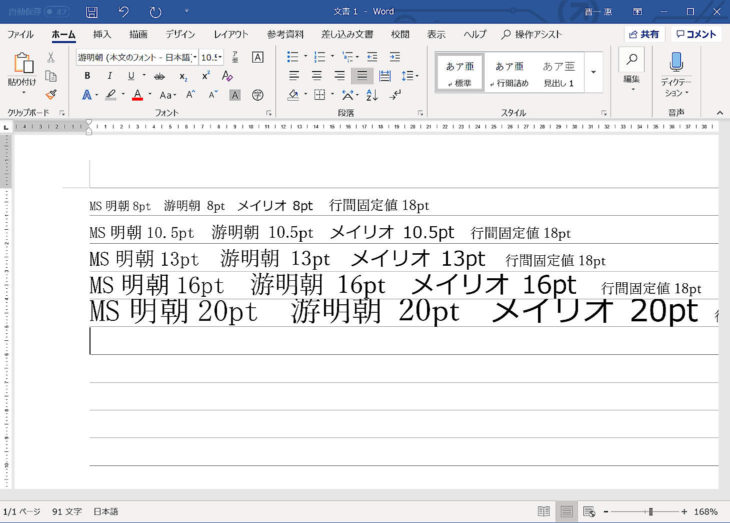This screenshot has height=523, width=730.
Task: Click the Format Painter brush icon
Action: (x=51, y=95)
